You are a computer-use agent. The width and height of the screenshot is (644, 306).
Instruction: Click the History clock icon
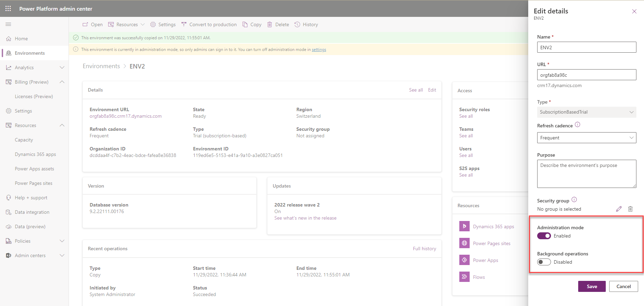point(297,25)
